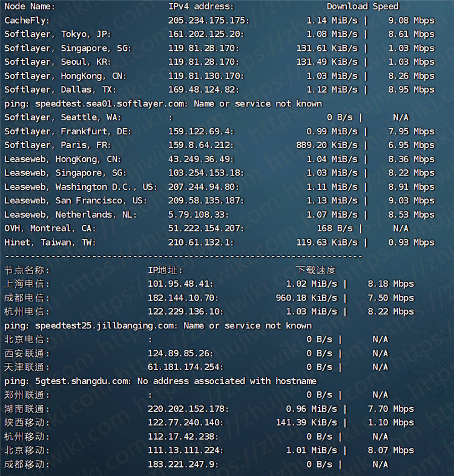Select the "上海电信:" row label
The image size is (454, 476).
[x=27, y=284]
